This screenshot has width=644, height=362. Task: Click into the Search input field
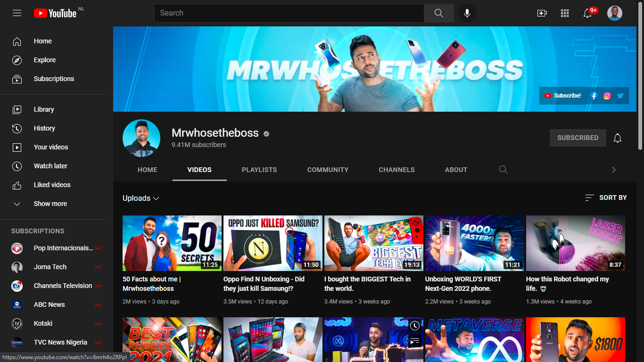(x=289, y=13)
